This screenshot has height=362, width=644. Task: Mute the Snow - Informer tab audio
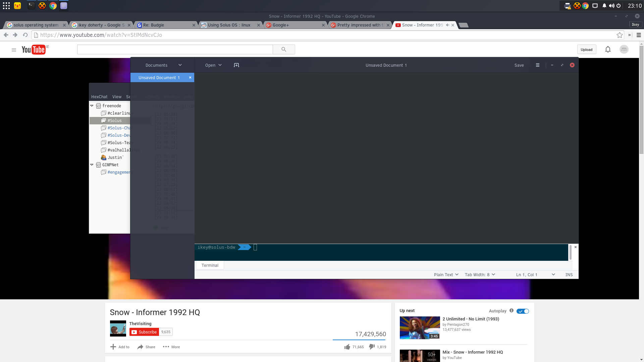447,25
